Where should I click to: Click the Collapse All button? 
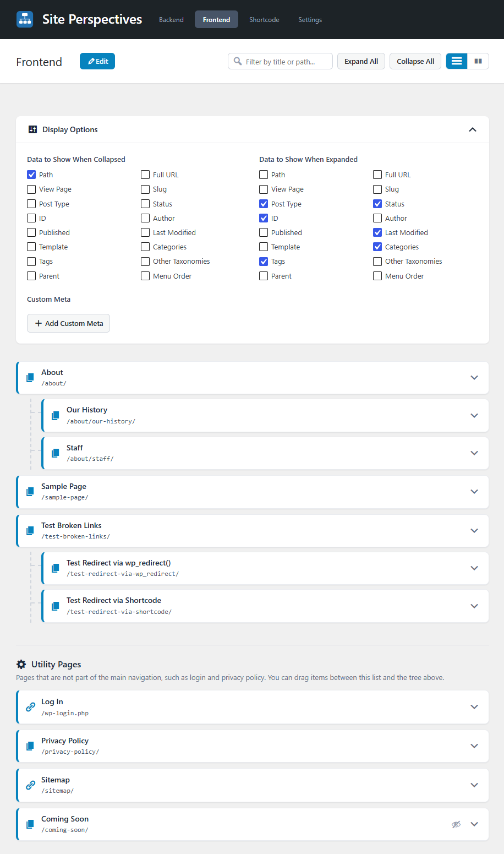[415, 61]
